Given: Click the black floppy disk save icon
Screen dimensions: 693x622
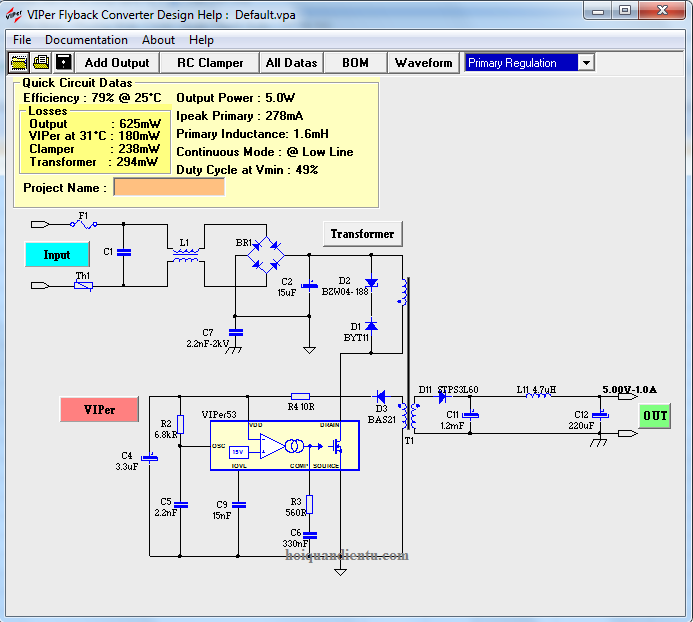Looking at the screenshot, I should coord(64,63).
